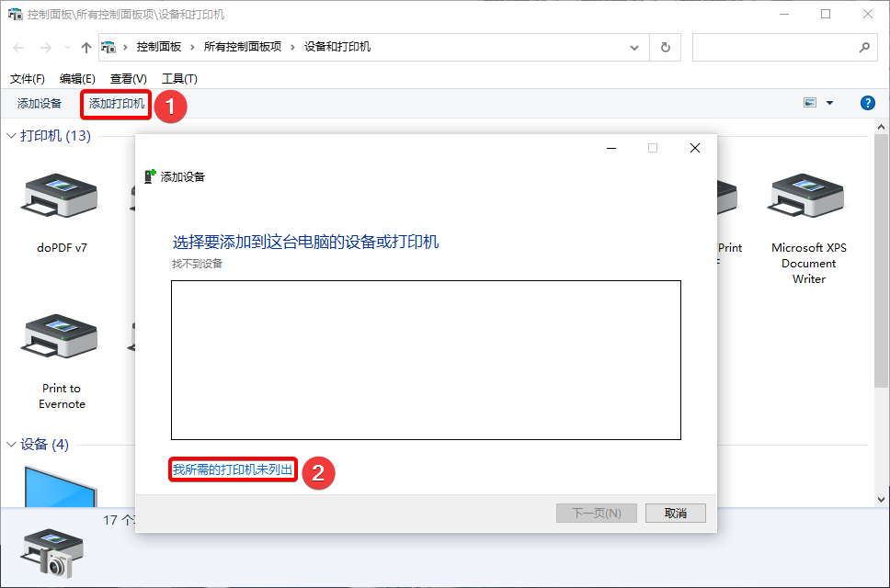Click the 下一页(N) button
Screen dimensions: 890x588
click(597, 514)
